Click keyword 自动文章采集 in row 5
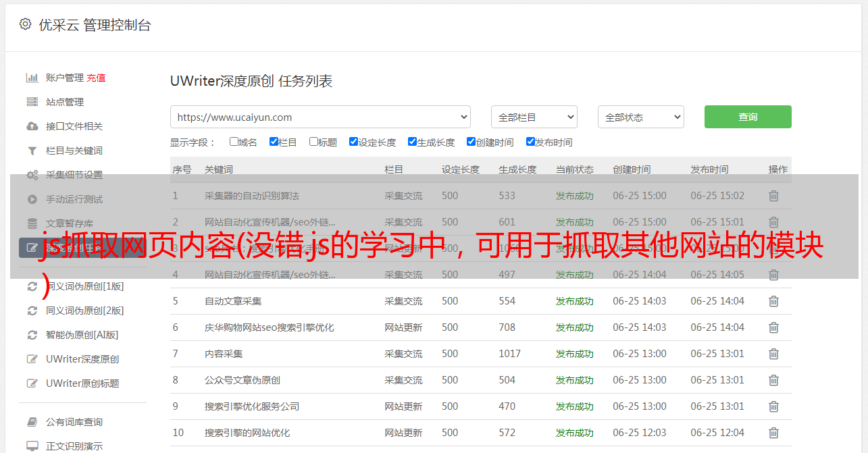Image resolution: width=868 pixels, height=453 pixels. point(233,301)
